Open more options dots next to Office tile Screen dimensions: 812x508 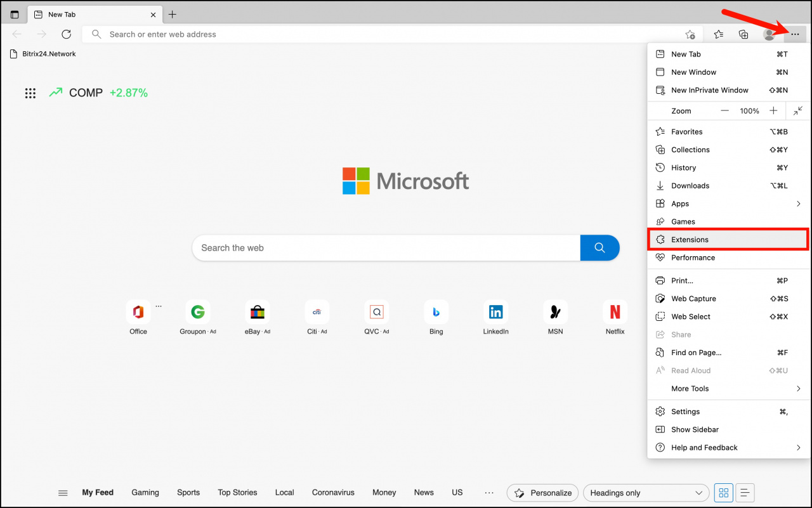(x=159, y=306)
